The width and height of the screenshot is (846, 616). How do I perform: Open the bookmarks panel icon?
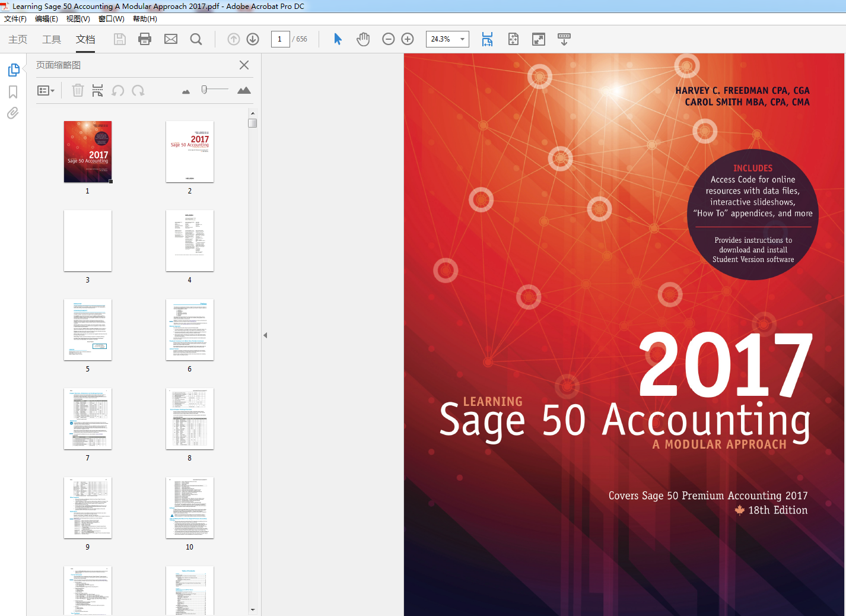(x=13, y=92)
